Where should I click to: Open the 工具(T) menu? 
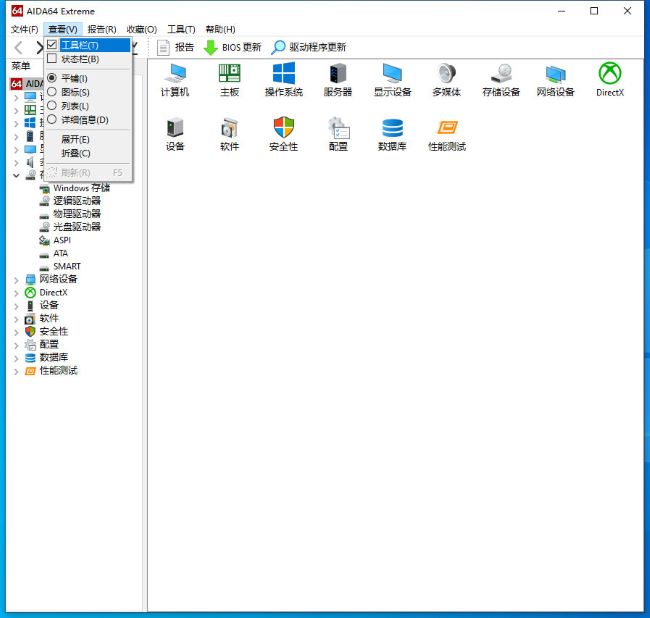181,29
